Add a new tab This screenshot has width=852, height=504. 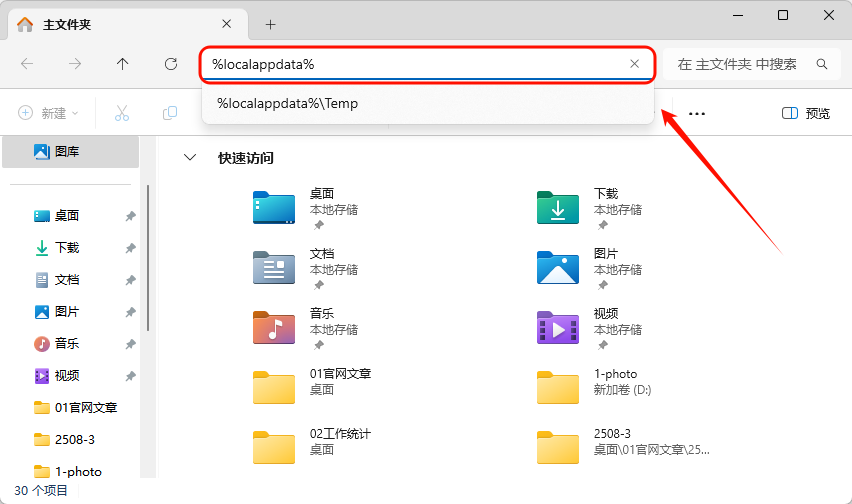[270, 24]
